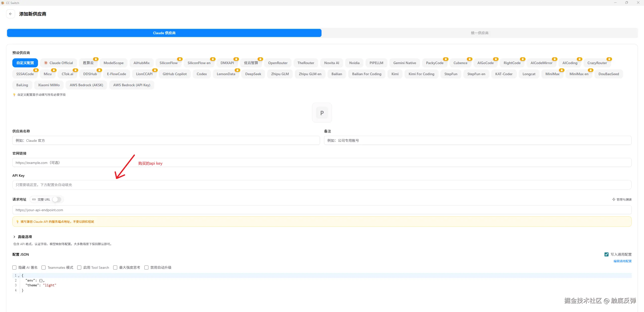Choose the Novita AI preset

click(x=332, y=63)
